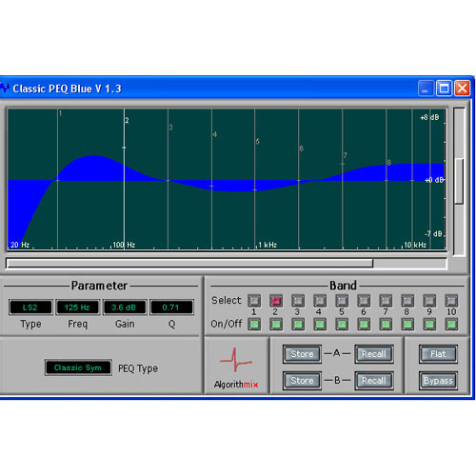Toggle band 3 On/Off green switch
The image size is (476, 476).
[x=298, y=325]
